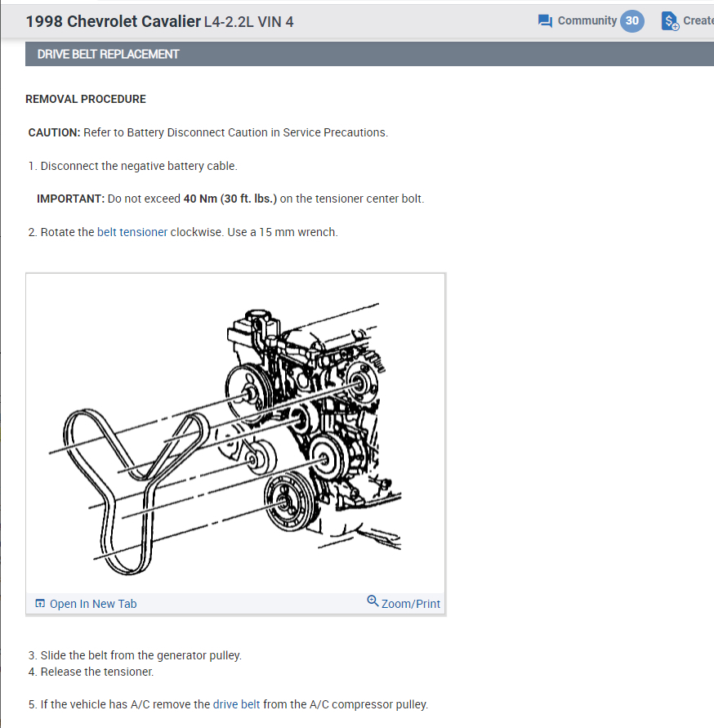Click the Create estimate dollar document icon
Screen dimensions: 714x728
click(x=670, y=21)
